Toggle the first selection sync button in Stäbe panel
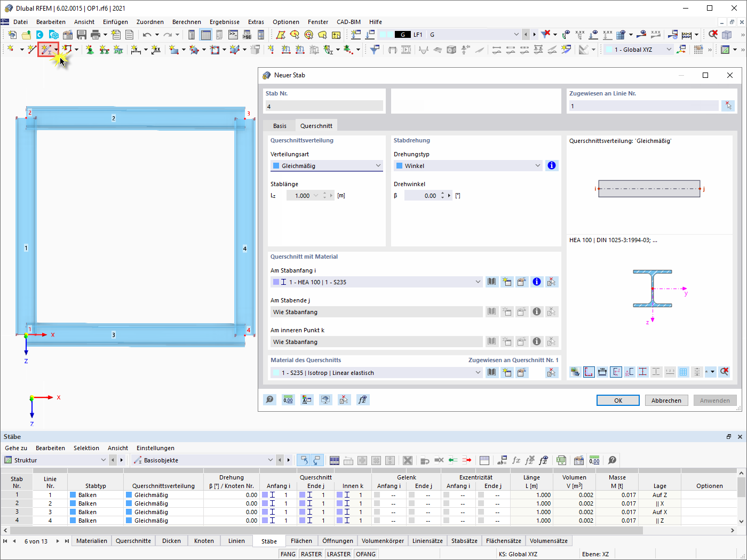 (x=304, y=460)
